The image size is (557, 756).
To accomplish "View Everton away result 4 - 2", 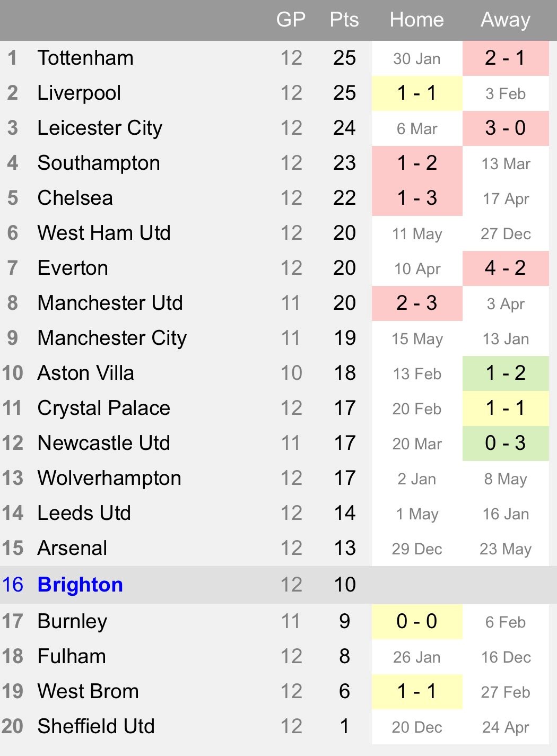I will click(x=506, y=268).
